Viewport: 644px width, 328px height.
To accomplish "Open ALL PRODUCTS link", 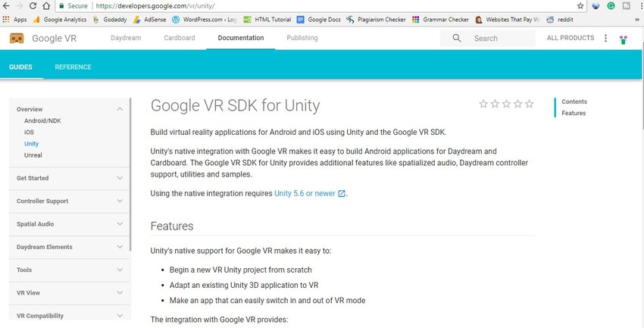I will click(571, 38).
